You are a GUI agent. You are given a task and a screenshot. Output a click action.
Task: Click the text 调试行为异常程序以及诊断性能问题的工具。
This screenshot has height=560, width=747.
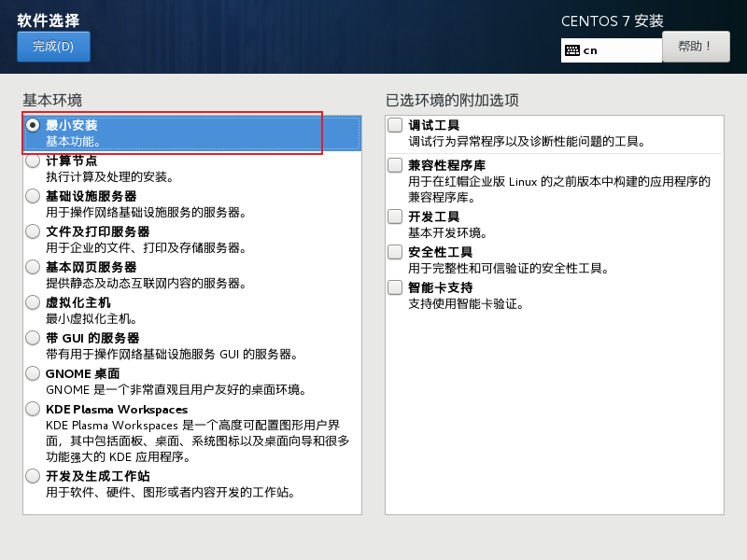click(527, 142)
